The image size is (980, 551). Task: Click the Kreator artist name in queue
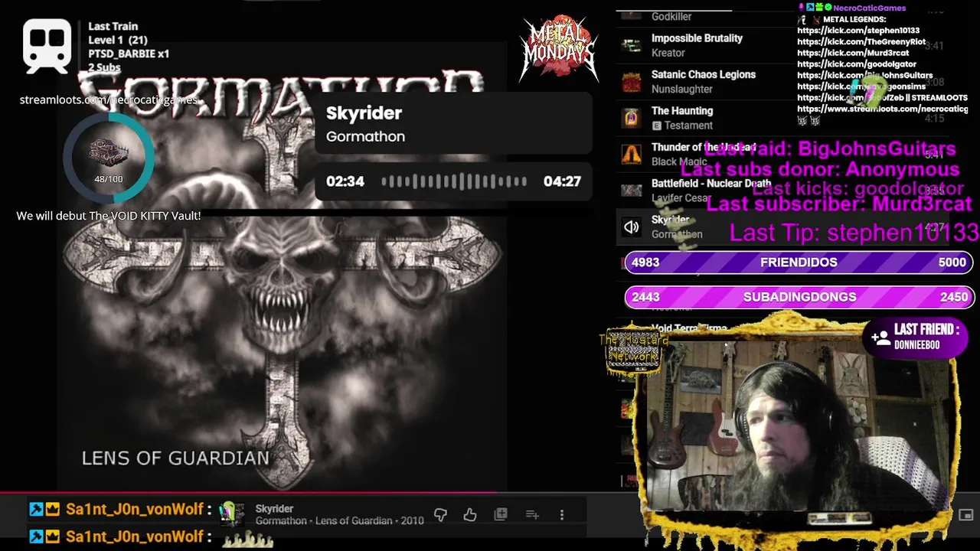pos(668,53)
